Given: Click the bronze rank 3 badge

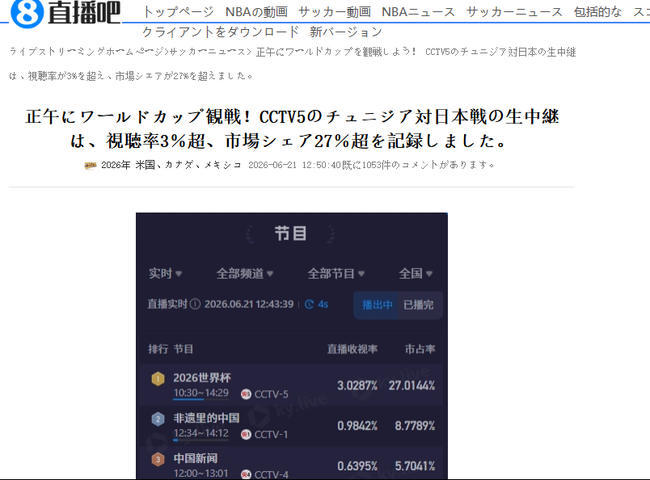Looking at the screenshot, I should pyautogui.click(x=158, y=459).
